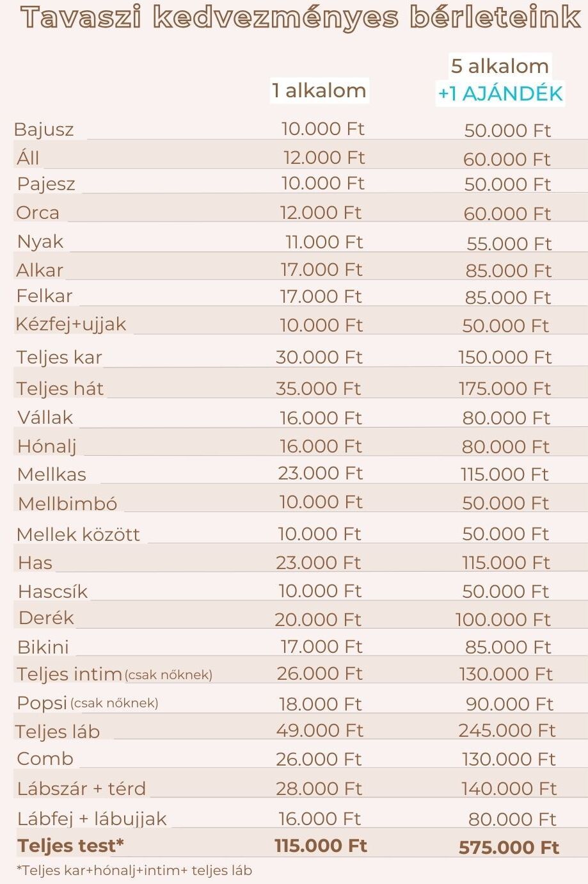This screenshot has height=884, width=588.
Task: Select the 'Lábszár + térd' row label
Action: pyautogui.click(x=81, y=789)
